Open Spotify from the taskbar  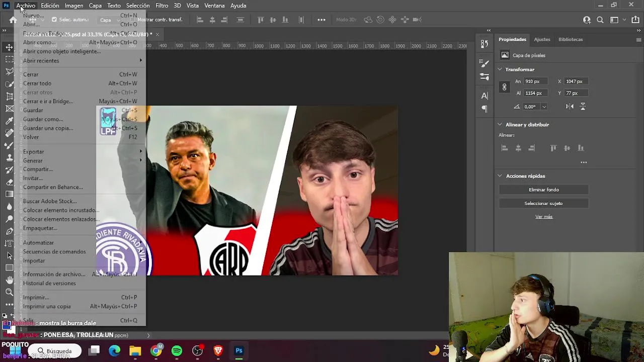coord(177,350)
